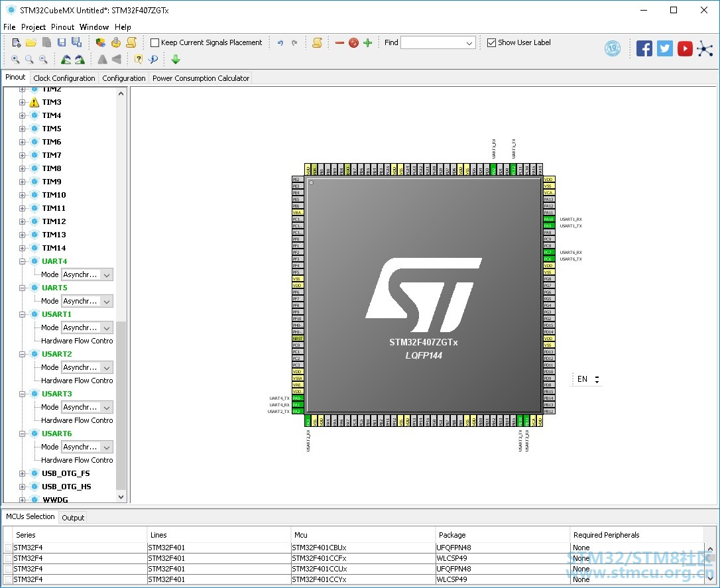Click the Undo arrow in toolbar
The height and width of the screenshot is (588, 720).
(x=280, y=42)
